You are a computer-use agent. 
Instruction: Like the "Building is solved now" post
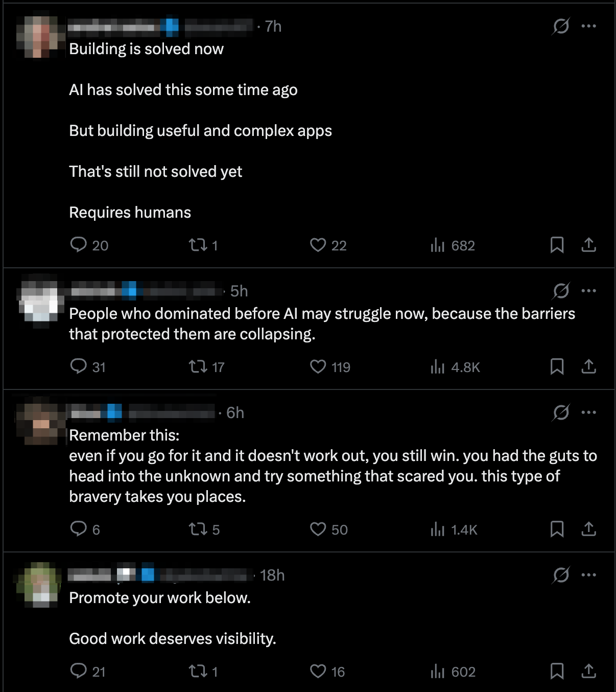[x=318, y=245]
